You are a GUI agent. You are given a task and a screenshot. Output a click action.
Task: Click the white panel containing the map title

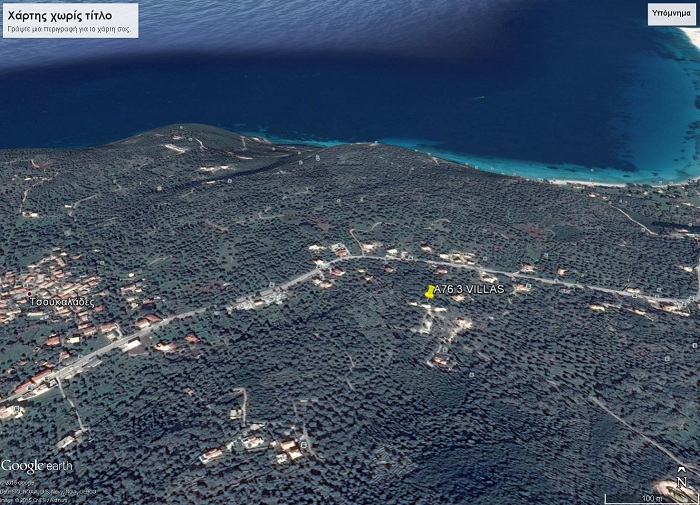[x=69, y=20]
